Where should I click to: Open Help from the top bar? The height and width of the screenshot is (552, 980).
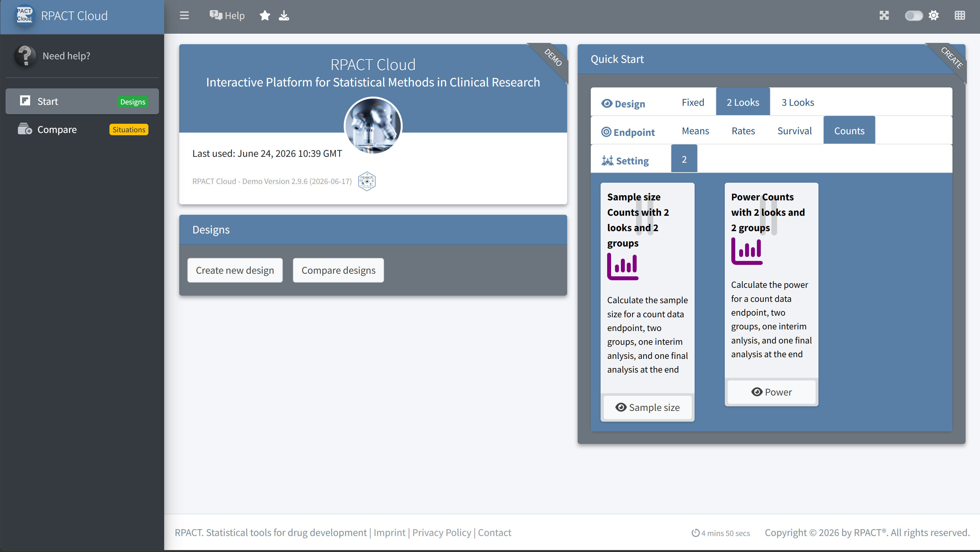tap(227, 16)
